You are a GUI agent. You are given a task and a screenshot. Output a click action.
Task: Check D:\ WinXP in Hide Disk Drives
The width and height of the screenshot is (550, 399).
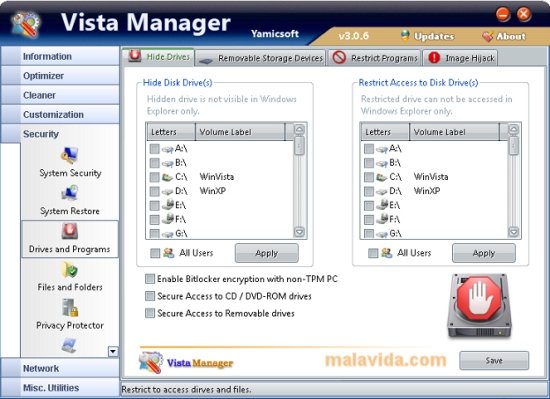coord(154,191)
